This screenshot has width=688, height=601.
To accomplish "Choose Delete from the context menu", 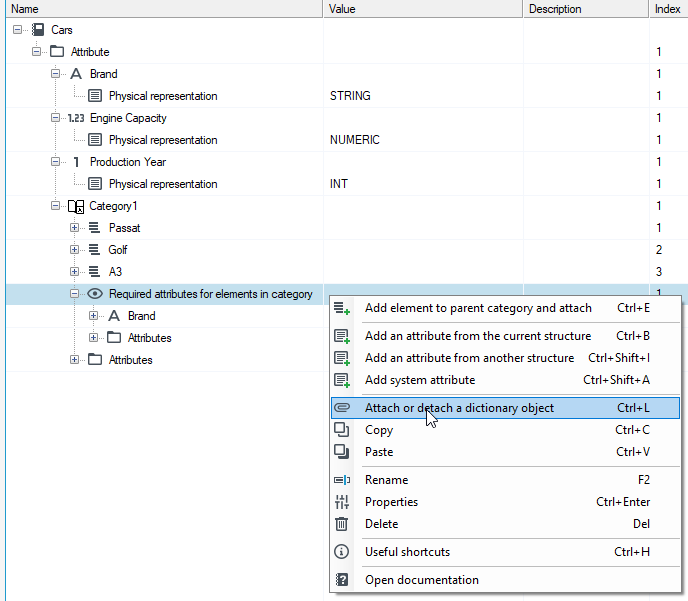I will coord(505,524).
